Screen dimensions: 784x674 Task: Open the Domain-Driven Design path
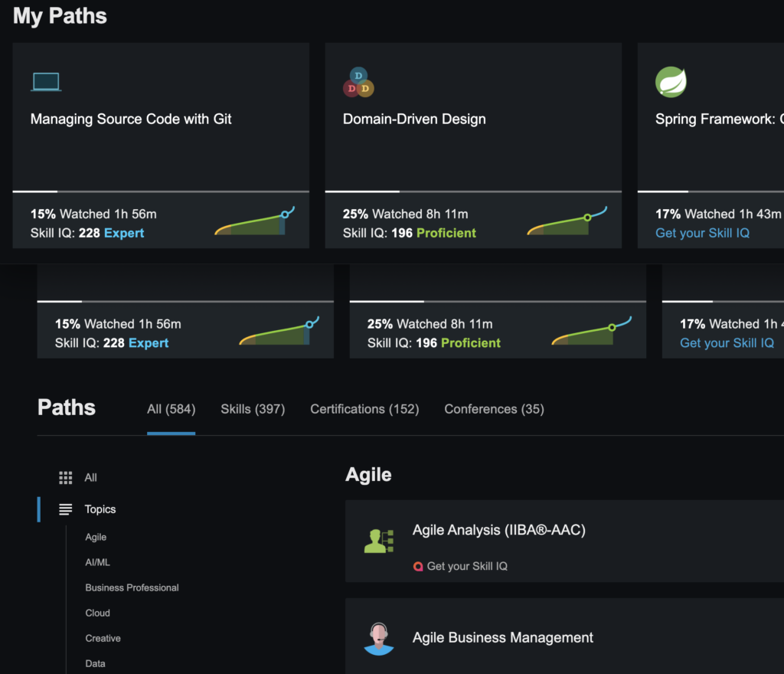click(414, 119)
